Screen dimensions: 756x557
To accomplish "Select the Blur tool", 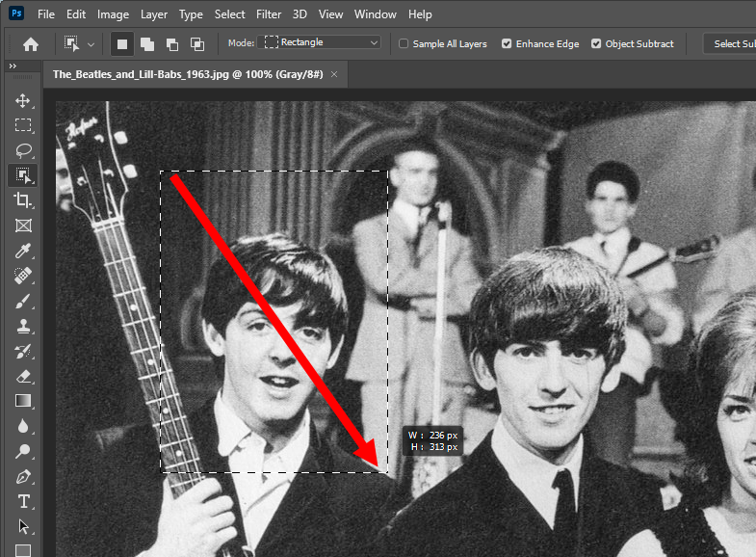I will (23, 426).
